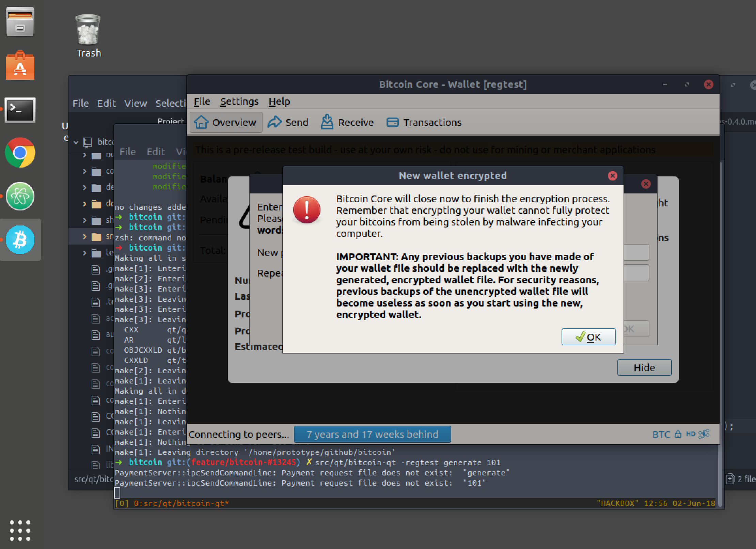Open the Settings menu
This screenshot has width=756, height=549.
click(x=239, y=101)
